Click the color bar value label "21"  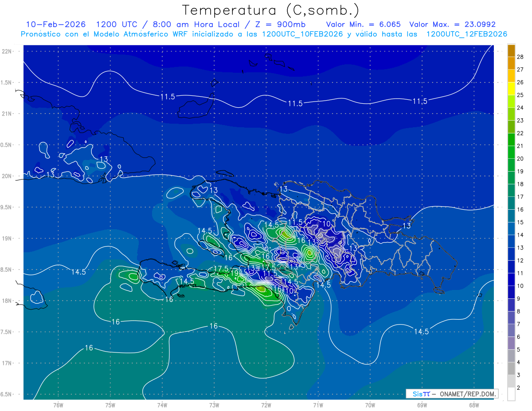point(520,146)
